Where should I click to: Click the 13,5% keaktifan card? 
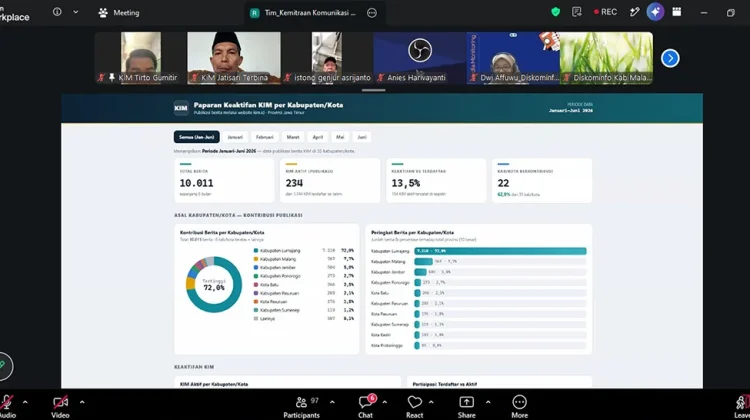pos(436,180)
